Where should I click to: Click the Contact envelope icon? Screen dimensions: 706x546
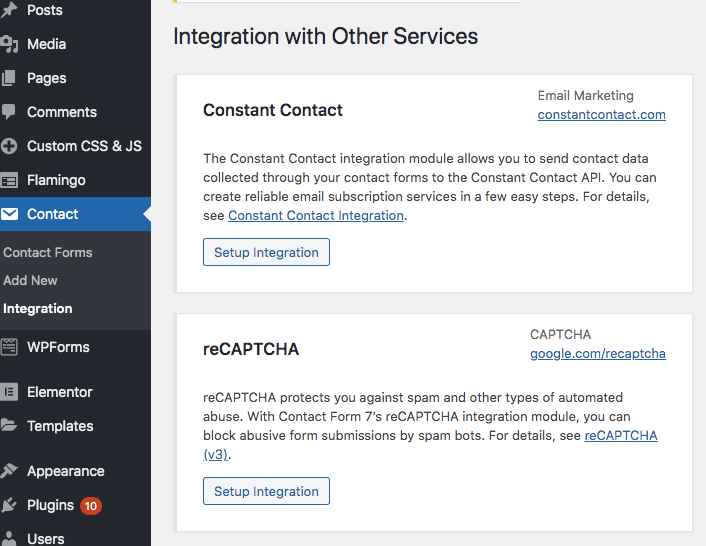[9, 214]
